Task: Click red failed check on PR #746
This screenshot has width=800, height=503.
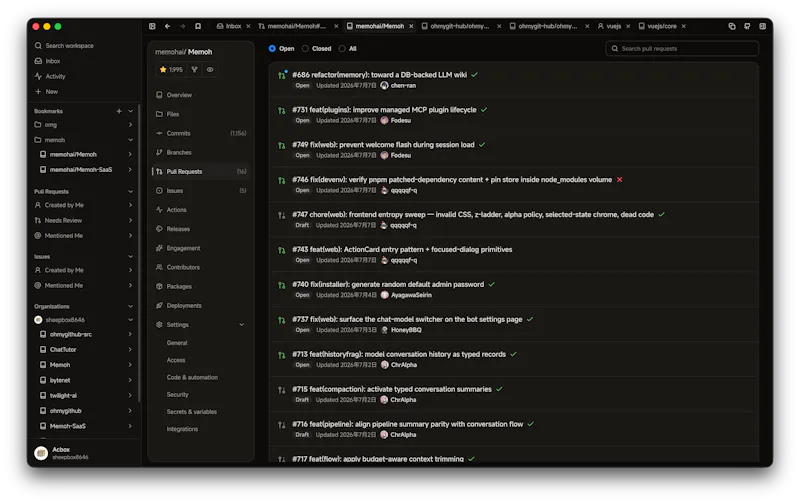Action: [619, 180]
